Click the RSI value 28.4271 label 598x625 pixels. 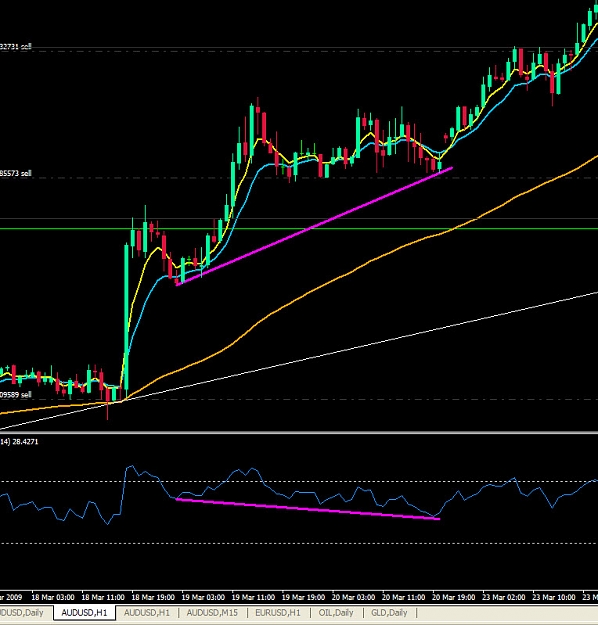25,442
